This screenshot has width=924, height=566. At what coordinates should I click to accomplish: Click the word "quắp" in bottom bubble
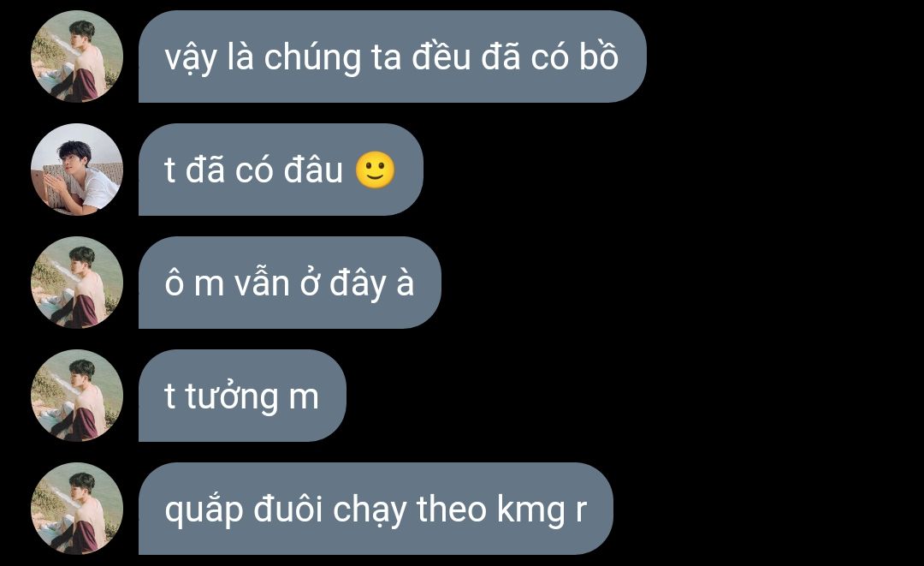point(204,510)
